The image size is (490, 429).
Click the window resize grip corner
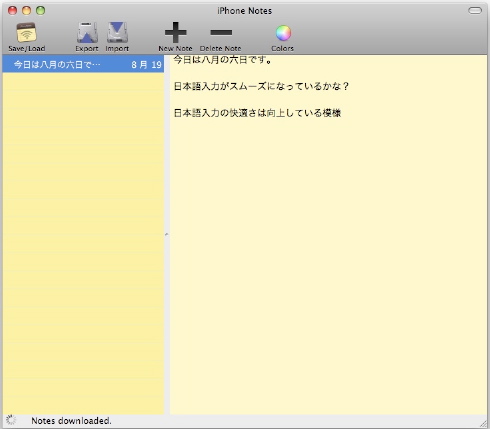tap(483, 423)
